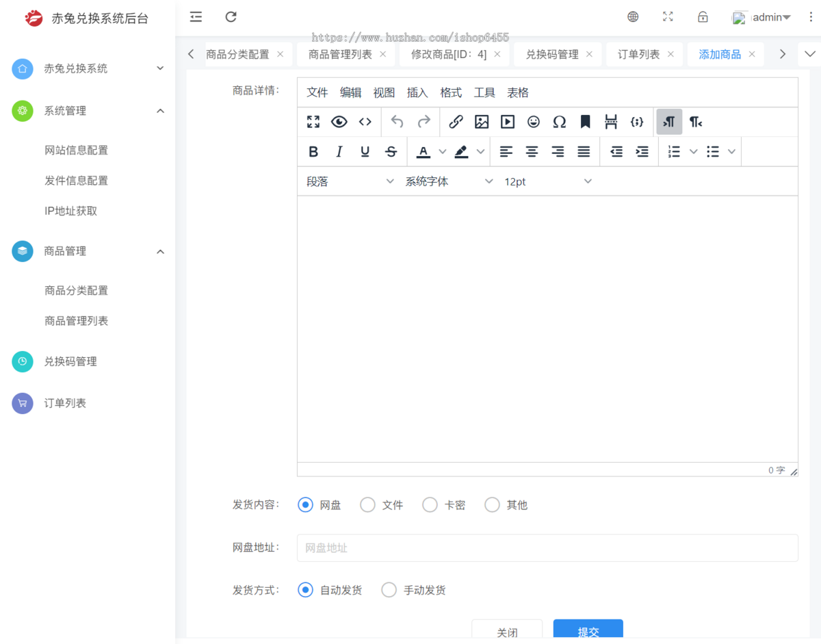821x644 pixels.
Task: Open the 表格 editor menu
Action: (518, 92)
